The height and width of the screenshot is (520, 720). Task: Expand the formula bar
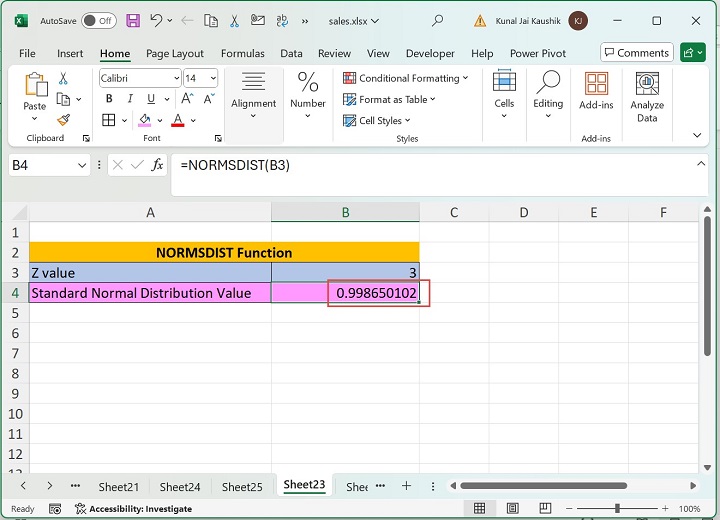701,164
